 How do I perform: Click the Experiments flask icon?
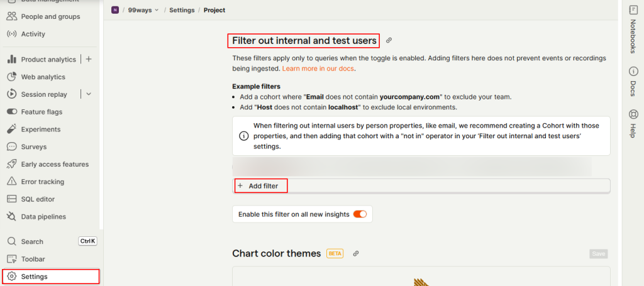tap(12, 129)
